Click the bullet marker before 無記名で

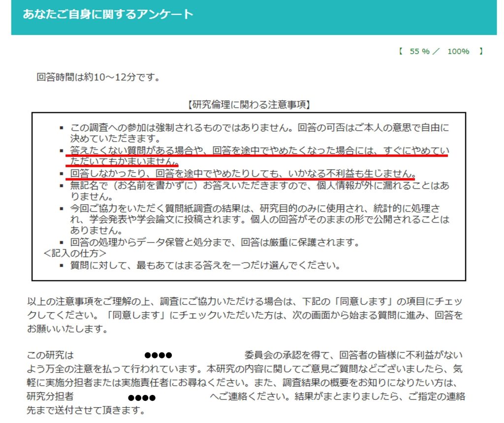[x=62, y=186]
